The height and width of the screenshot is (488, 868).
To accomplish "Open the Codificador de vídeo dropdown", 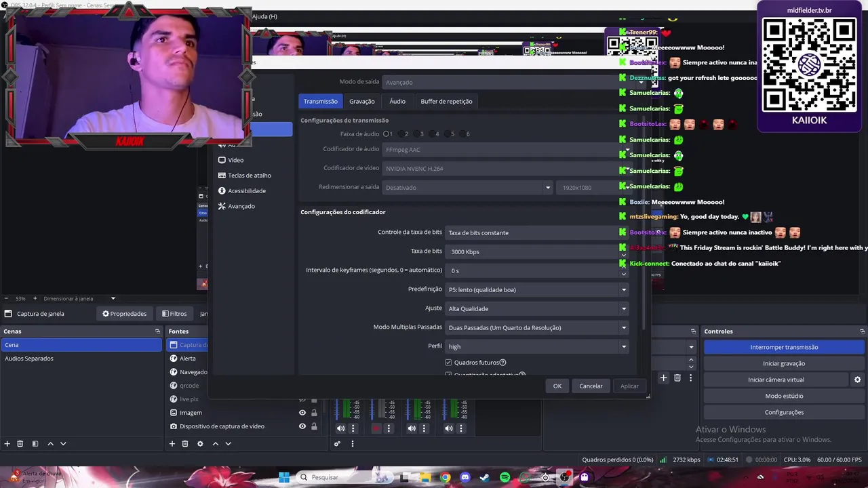I will [506, 168].
